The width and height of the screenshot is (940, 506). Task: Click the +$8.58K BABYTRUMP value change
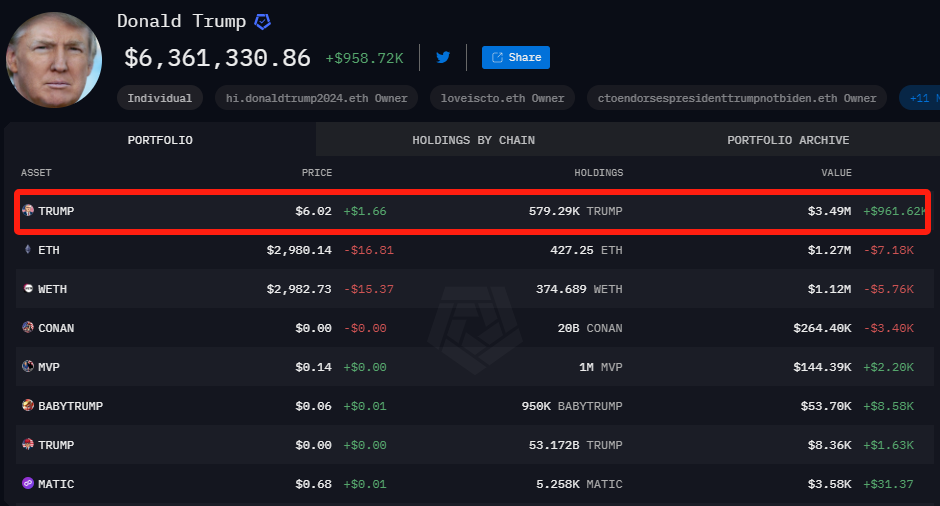click(888, 406)
